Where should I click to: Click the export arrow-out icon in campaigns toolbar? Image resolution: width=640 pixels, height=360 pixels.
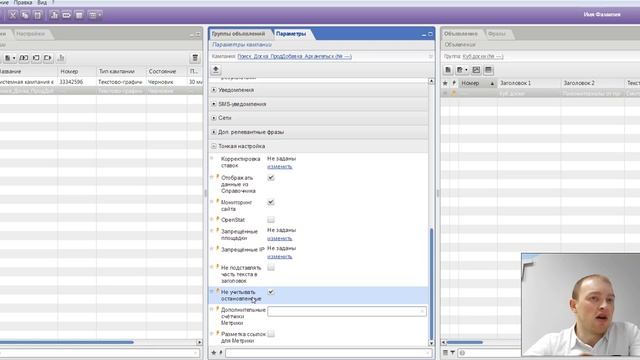(x=48, y=58)
